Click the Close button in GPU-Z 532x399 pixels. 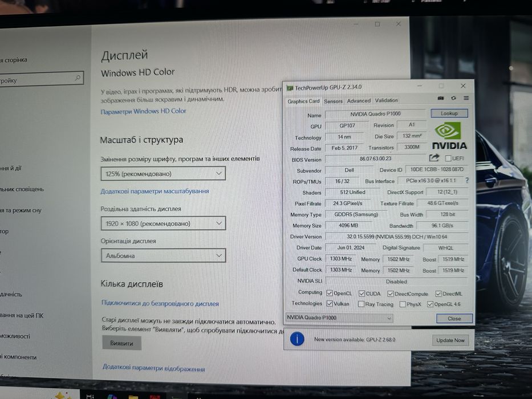454,318
